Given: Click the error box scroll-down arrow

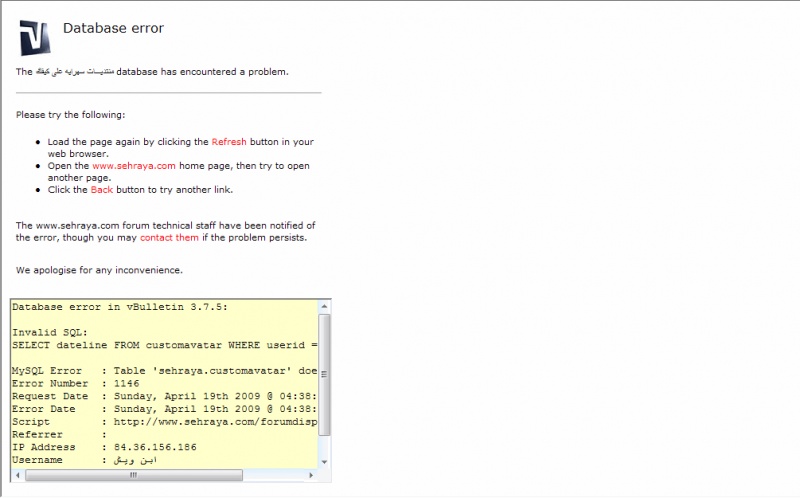Looking at the screenshot, I should pos(324,460).
